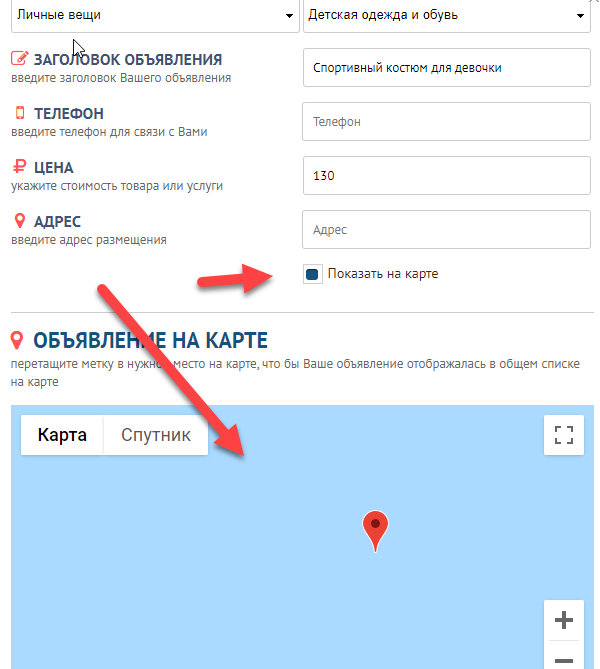Click the ruble icon beside Цена

click(x=19, y=167)
